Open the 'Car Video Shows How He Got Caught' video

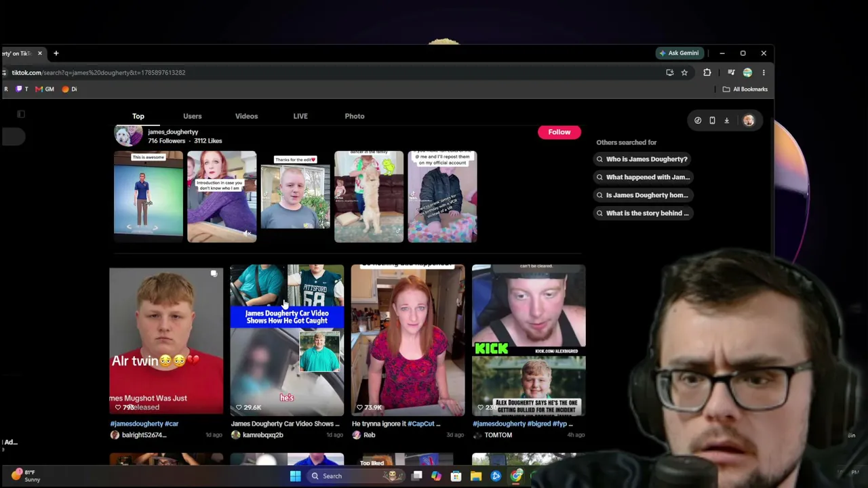pos(287,340)
